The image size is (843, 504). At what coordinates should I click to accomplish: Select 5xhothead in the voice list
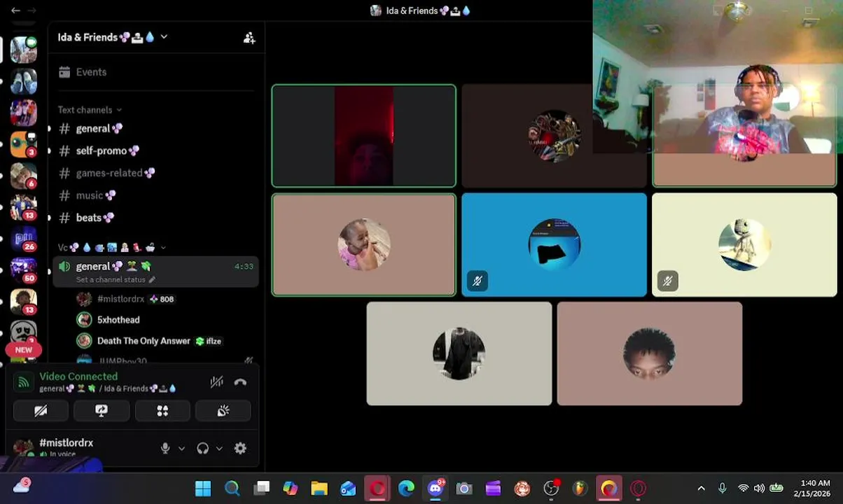tap(165, 320)
